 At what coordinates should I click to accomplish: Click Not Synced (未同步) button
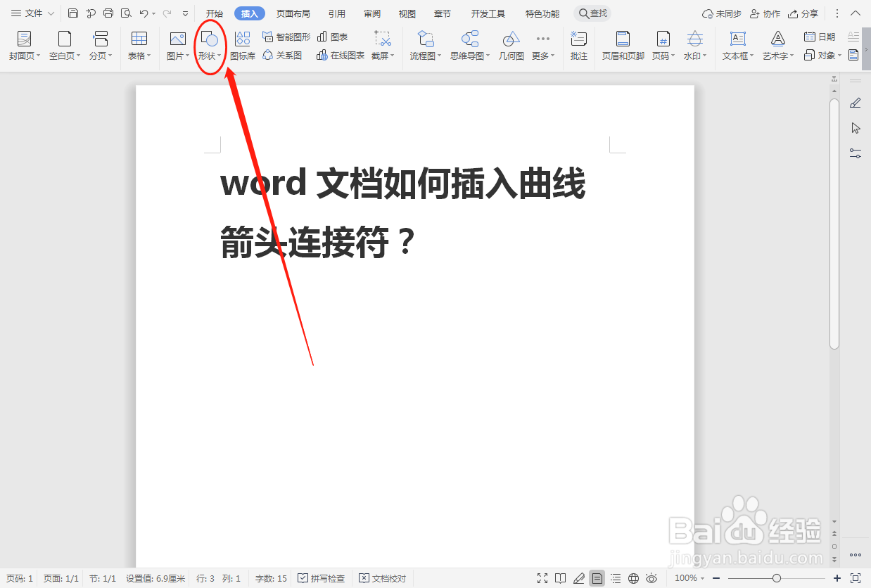(x=722, y=13)
